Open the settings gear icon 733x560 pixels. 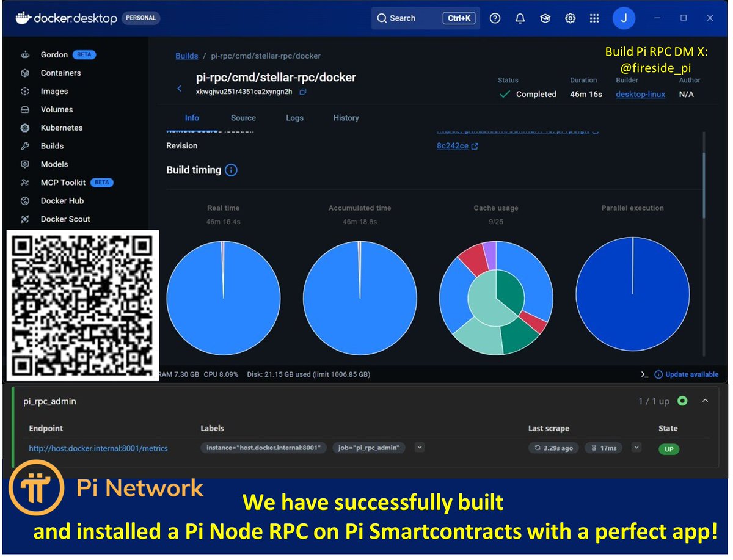tap(570, 18)
